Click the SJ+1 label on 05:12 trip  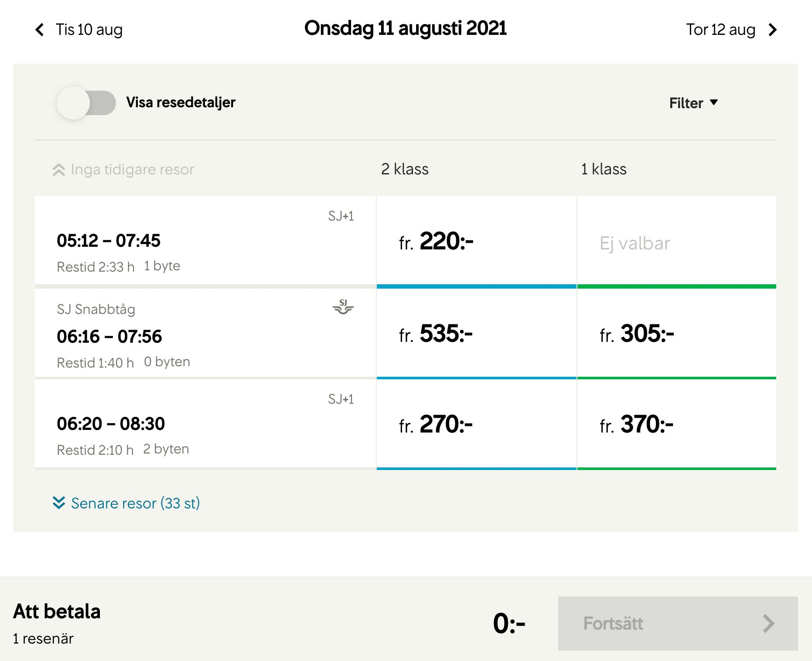(341, 216)
